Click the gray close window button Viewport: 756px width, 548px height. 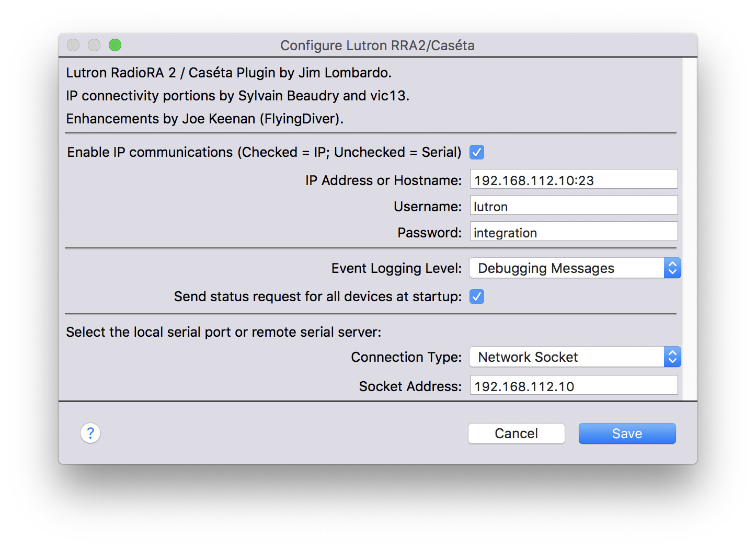73,45
